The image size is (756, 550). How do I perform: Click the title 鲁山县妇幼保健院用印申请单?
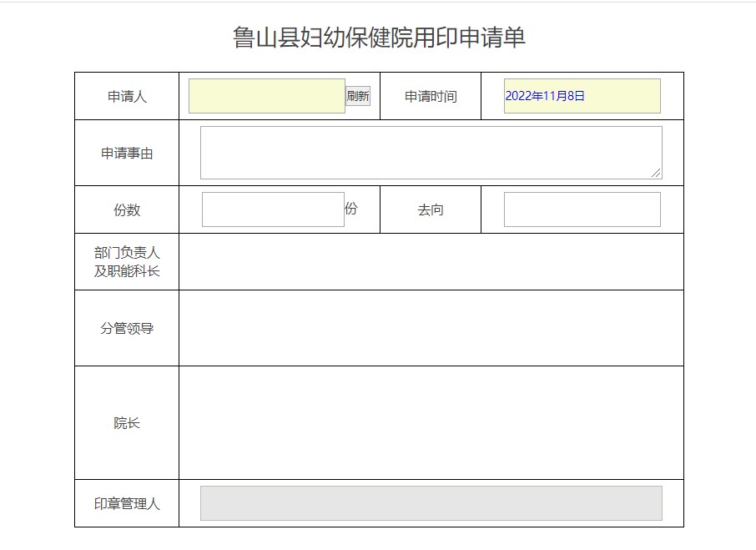point(379,37)
